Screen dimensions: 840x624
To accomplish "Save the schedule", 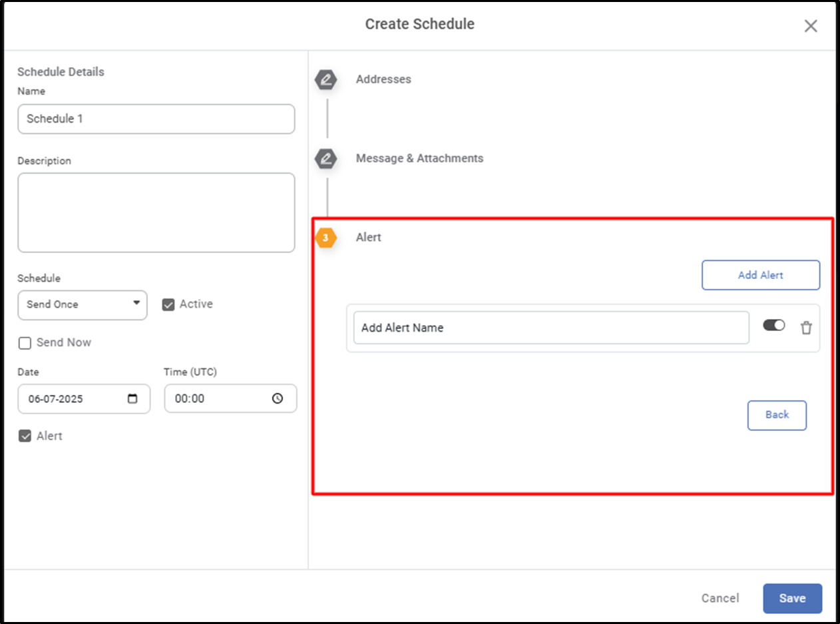I will pos(792,598).
